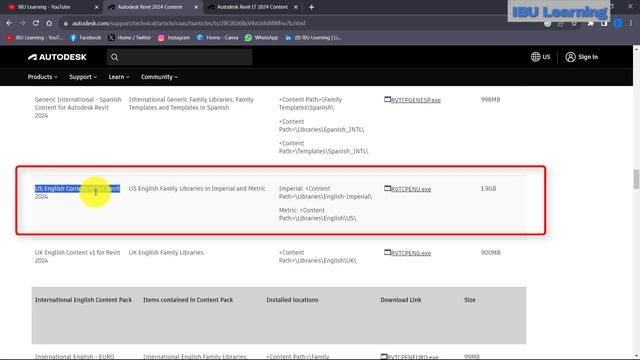Viewport: 640px width, 360px height.
Task: Click the file icon beside RVTCPENG.exe
Action: (x=387, y=252)
